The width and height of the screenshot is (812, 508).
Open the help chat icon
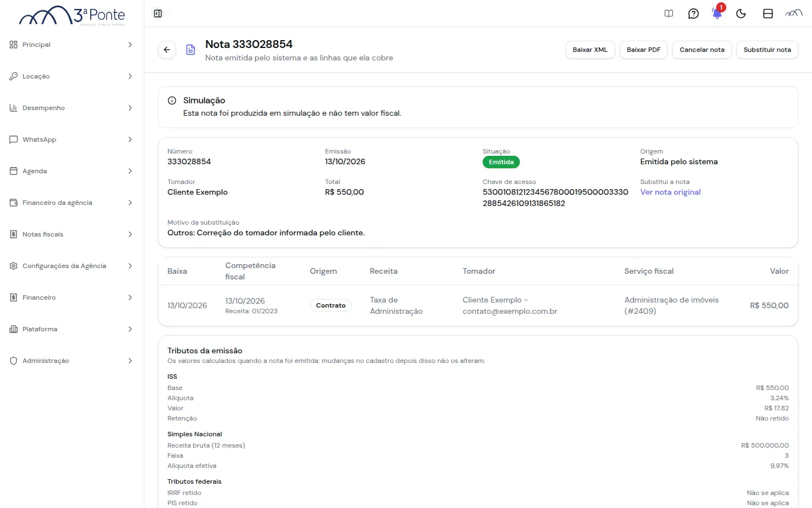pyautogui.click(x=694, y=14)
